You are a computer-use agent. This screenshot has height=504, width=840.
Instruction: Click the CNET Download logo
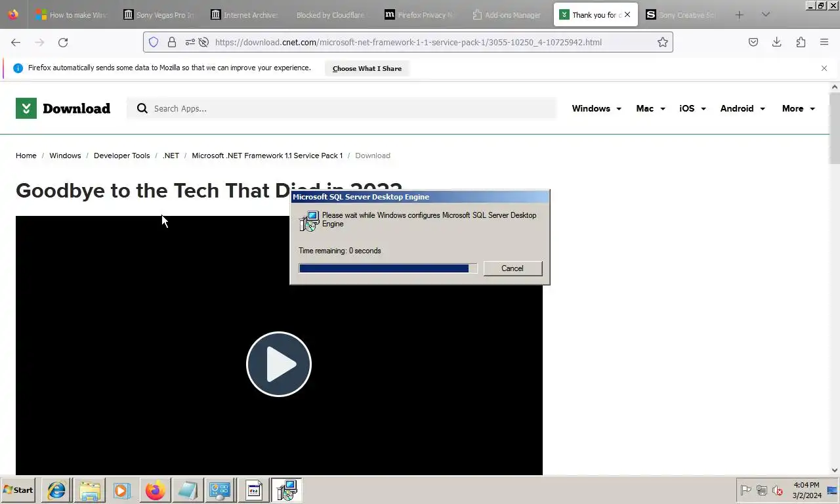63,108
